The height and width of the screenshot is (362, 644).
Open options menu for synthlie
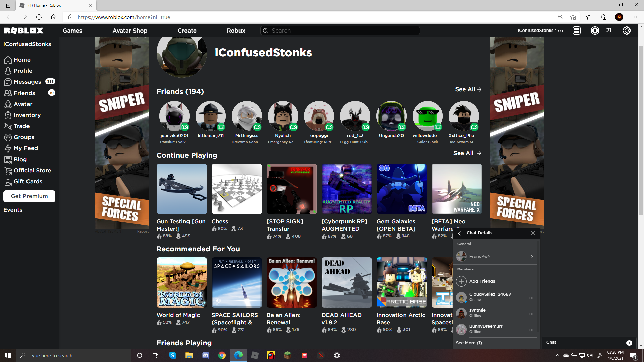coord(531,314)
